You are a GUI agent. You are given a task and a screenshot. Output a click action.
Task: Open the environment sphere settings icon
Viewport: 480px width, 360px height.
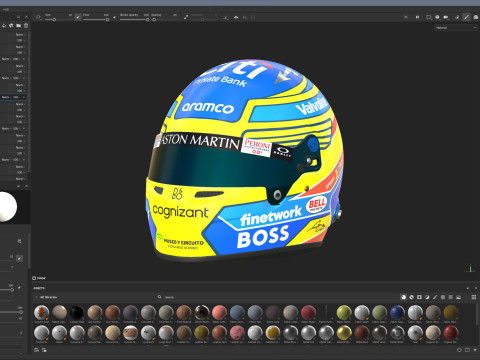point(437,17)
